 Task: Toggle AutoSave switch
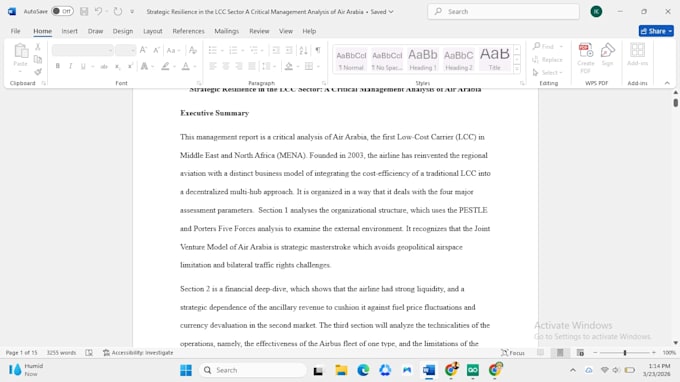(x=62, y=11)
